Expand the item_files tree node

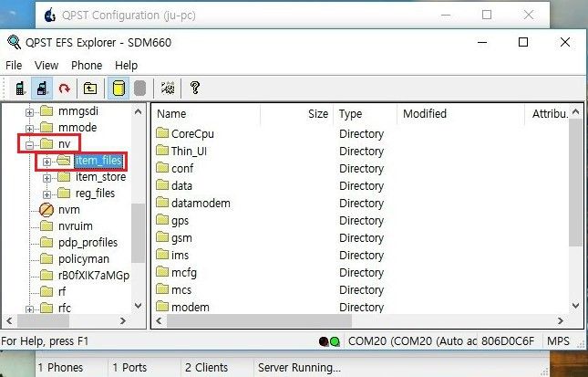46,162
